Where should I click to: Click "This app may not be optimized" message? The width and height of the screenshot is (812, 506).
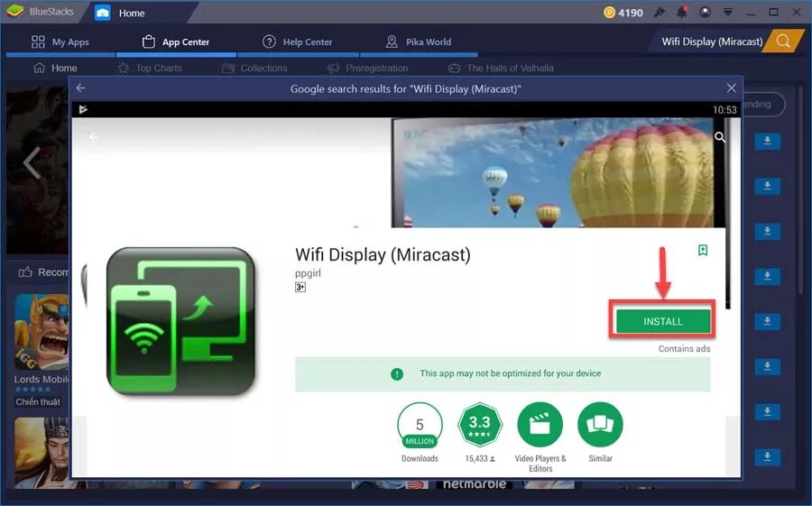point(510,373)
